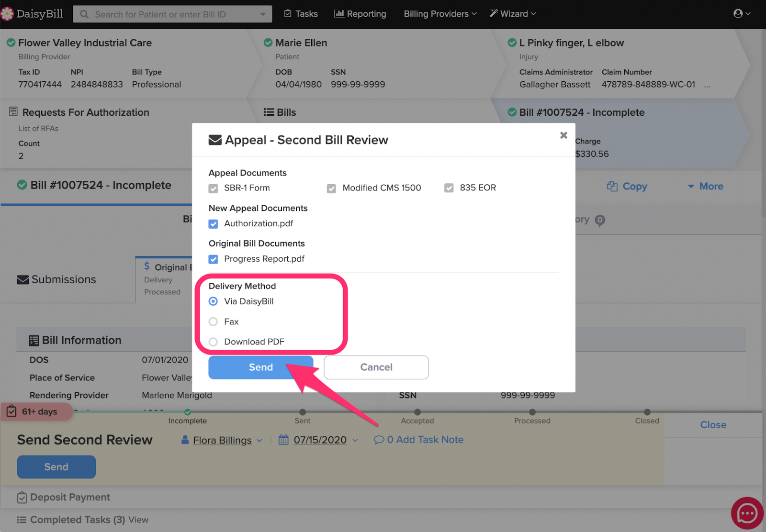Click Send in the Appeal dialog

[261, 367]
